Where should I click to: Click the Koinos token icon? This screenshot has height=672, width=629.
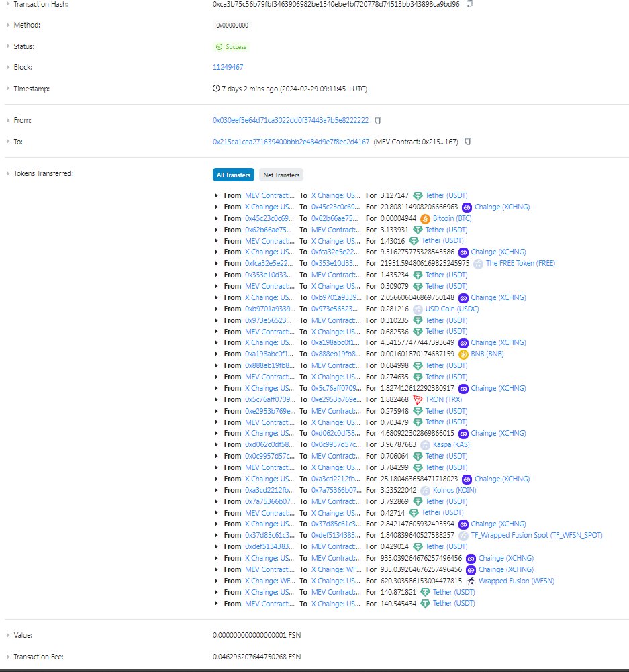pyautogui.click(x=425, y=491)
